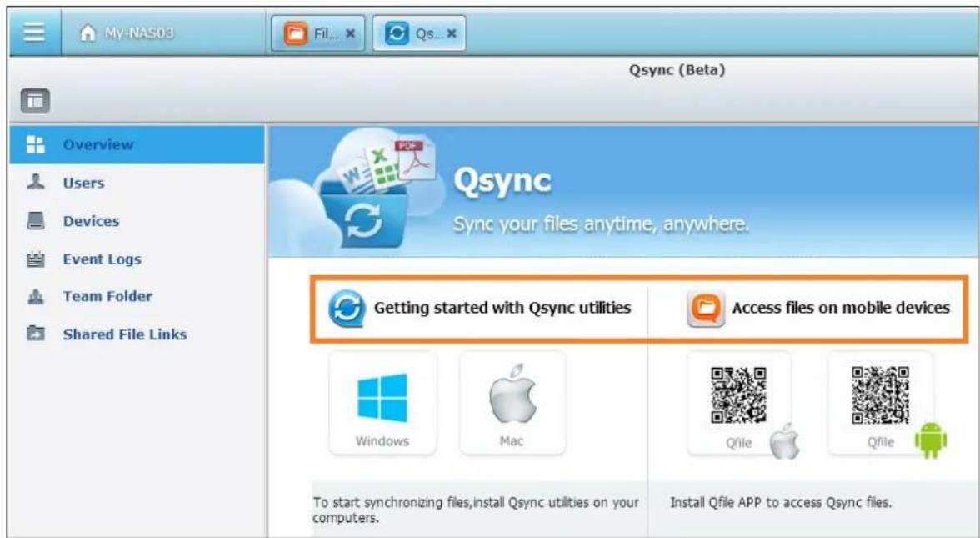Click 'Sync your files anytime, anywhere.' text
The height and width of the screenshot is (538, 980).
pyautogui.click(x=601, y=224)
